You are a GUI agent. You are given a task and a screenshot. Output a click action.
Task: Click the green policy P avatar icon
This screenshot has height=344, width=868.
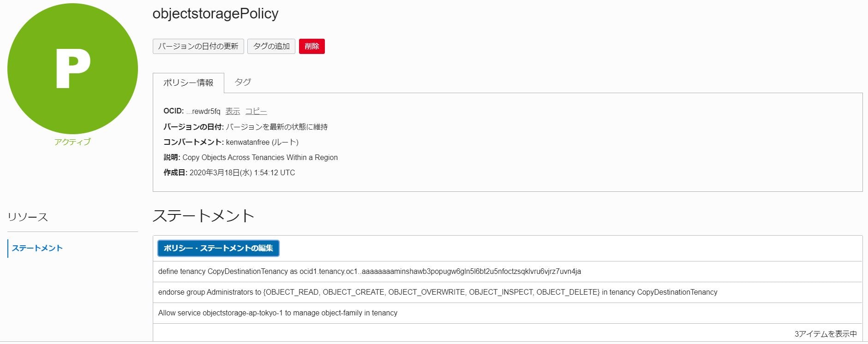pyautogui.click(x=72, y=69)
